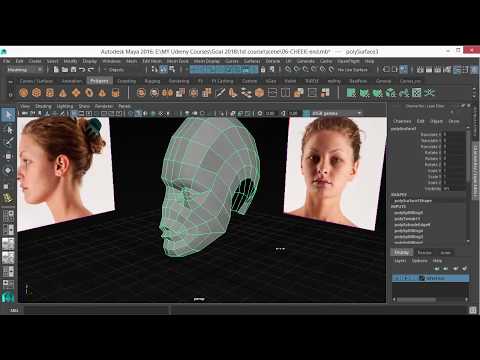Click the New Scene icon

(56, 69)
